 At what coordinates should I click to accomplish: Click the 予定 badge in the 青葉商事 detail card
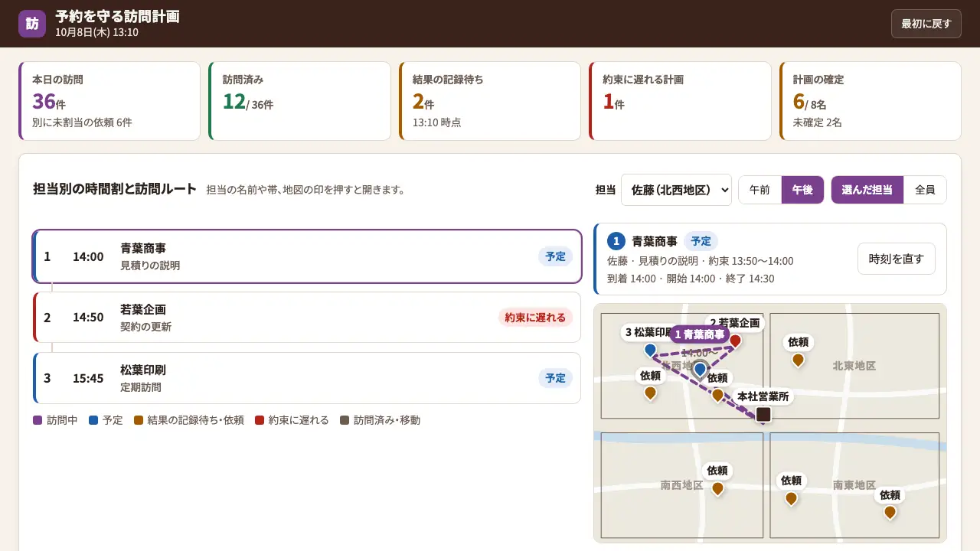click(x=701, y=241)
